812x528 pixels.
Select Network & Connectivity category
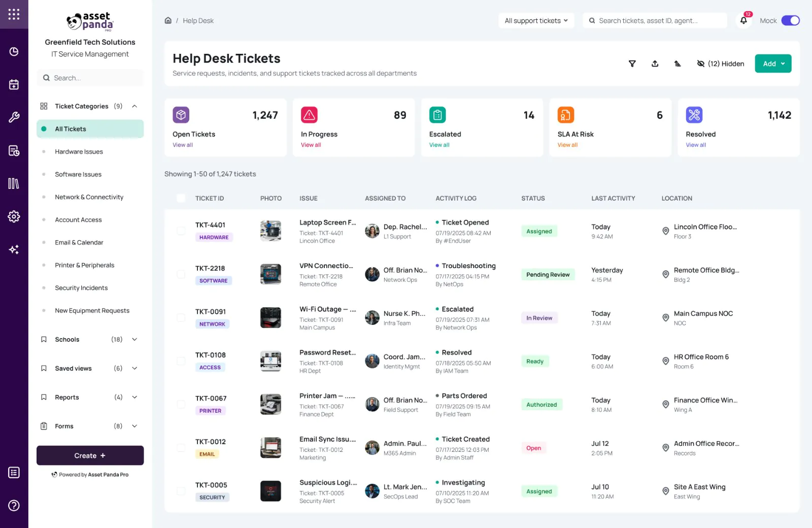point(90,197)
